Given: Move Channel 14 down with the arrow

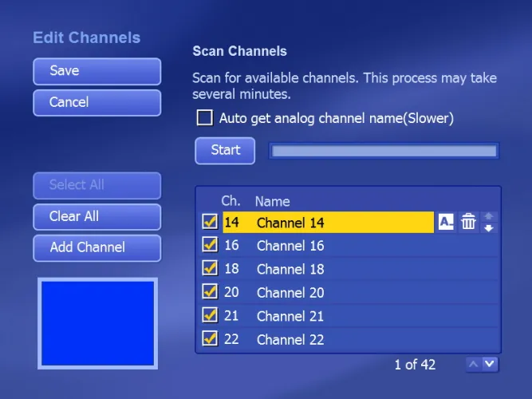Looking at the screenshot, I should coord(489,228).
